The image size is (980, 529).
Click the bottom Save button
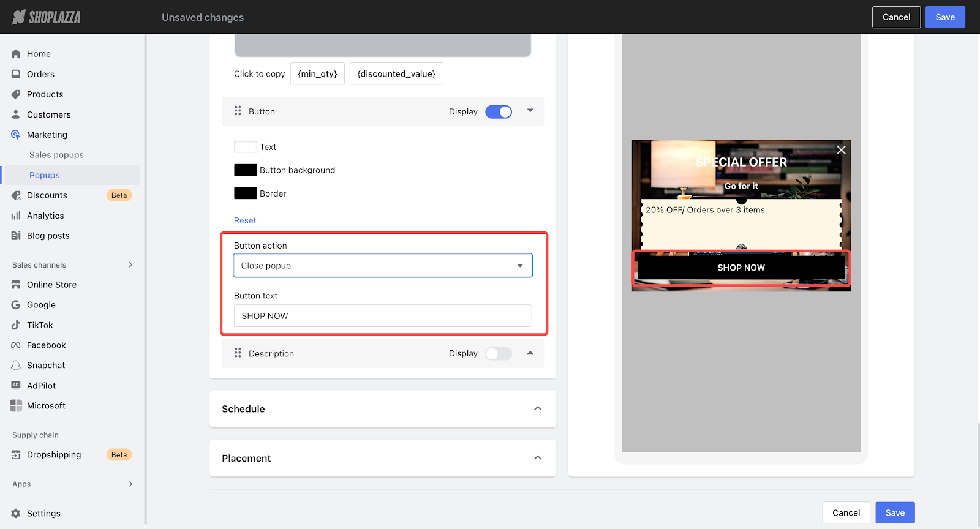tap(895, 513)
